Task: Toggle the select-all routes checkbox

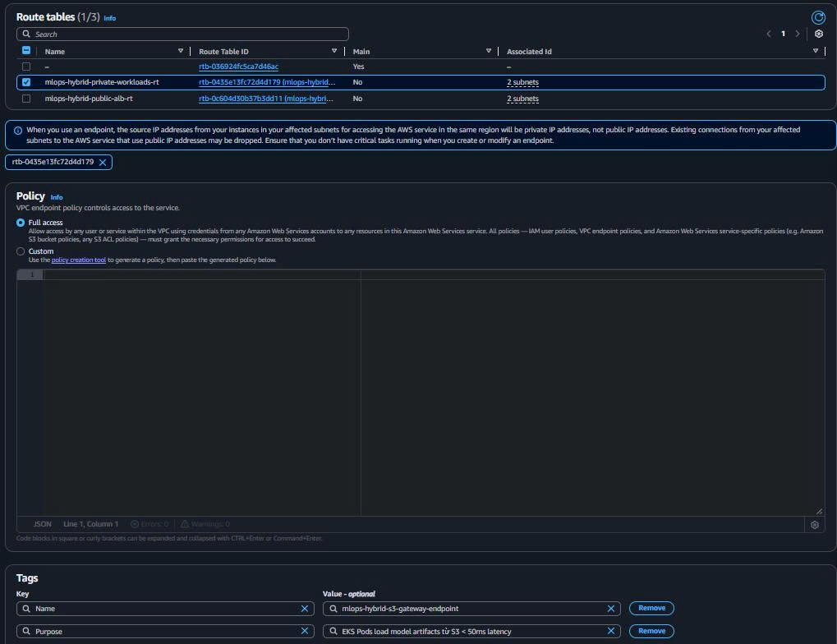Action: click(25, 51)
